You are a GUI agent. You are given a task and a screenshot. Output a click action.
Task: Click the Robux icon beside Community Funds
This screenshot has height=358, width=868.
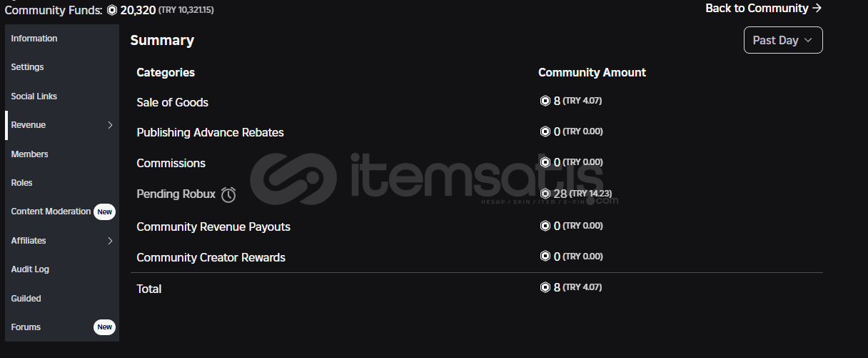[112, 10]
